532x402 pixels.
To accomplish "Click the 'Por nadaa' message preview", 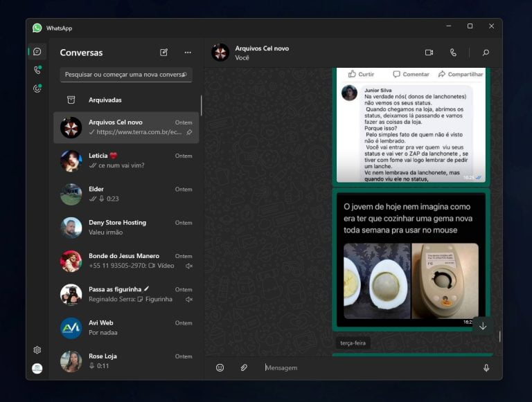I will pyautogui.click(x=103, y=333).
